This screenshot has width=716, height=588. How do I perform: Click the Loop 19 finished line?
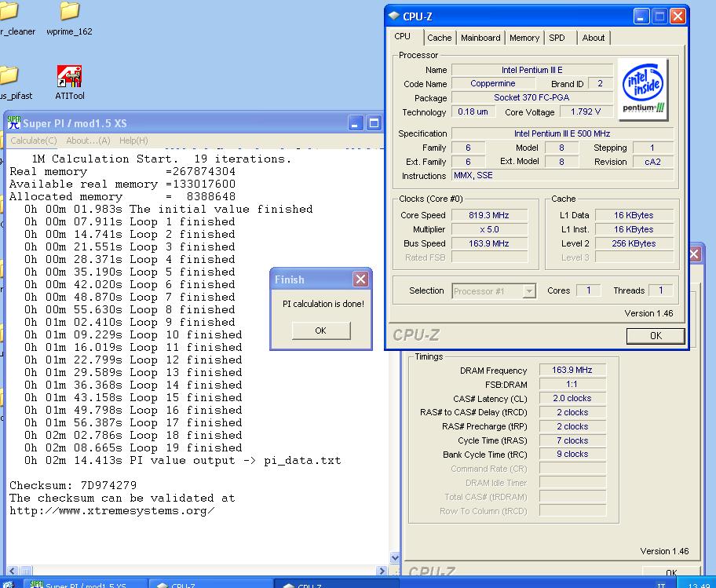[x=133, y=447]
